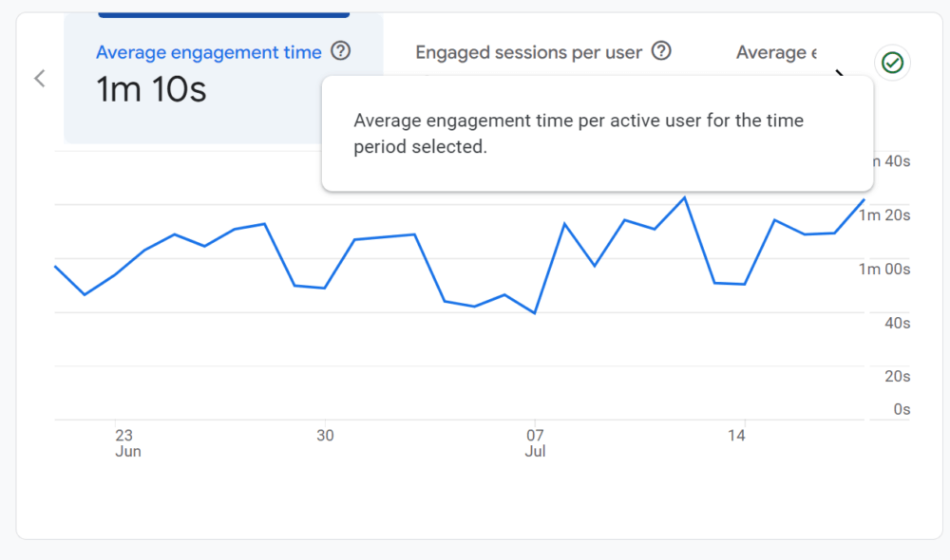Dismiss the engagement time tooltip popup
This screenshot has height=560, width=950.
pyautogui.click(x=598, y=134)
